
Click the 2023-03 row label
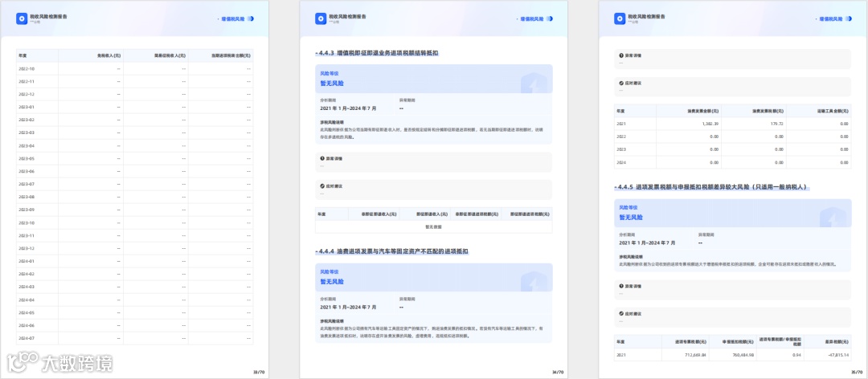coord(27,132)
